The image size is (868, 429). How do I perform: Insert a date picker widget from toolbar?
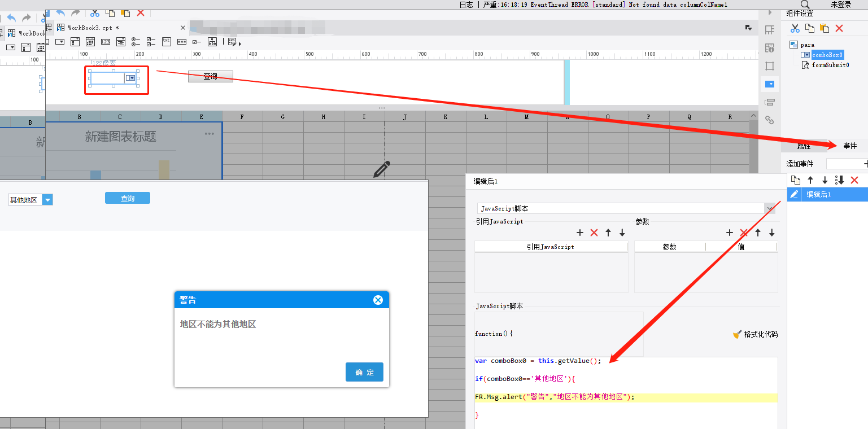[90, 42]
